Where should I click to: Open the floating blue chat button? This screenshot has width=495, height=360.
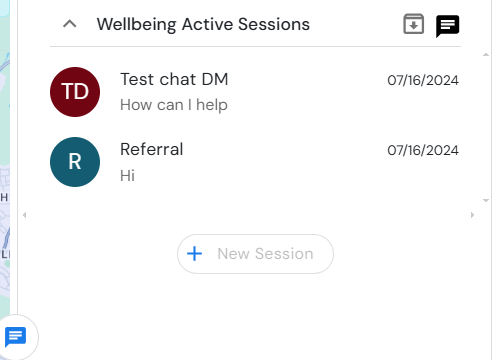(x=16, y=337)
